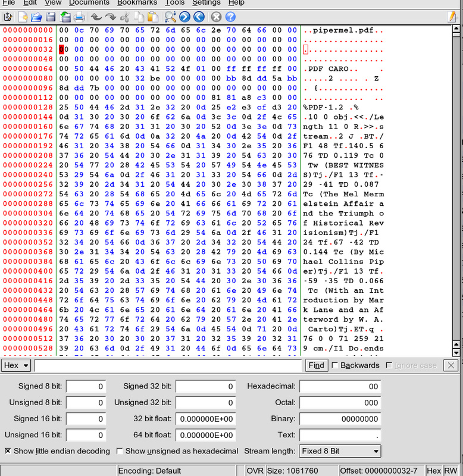This screenshot has width=463, height=476.
Task: Click the Signed 8 bit value field
Action: click(x=86, y=386)
